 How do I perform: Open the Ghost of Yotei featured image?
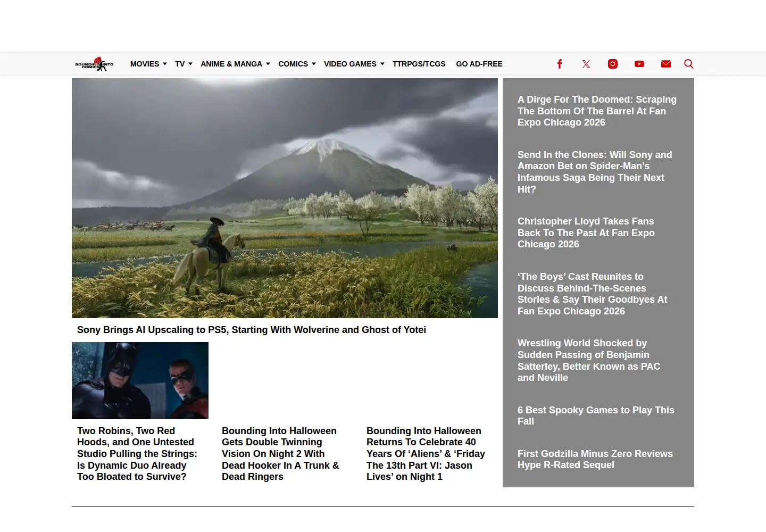pos(285,198)
